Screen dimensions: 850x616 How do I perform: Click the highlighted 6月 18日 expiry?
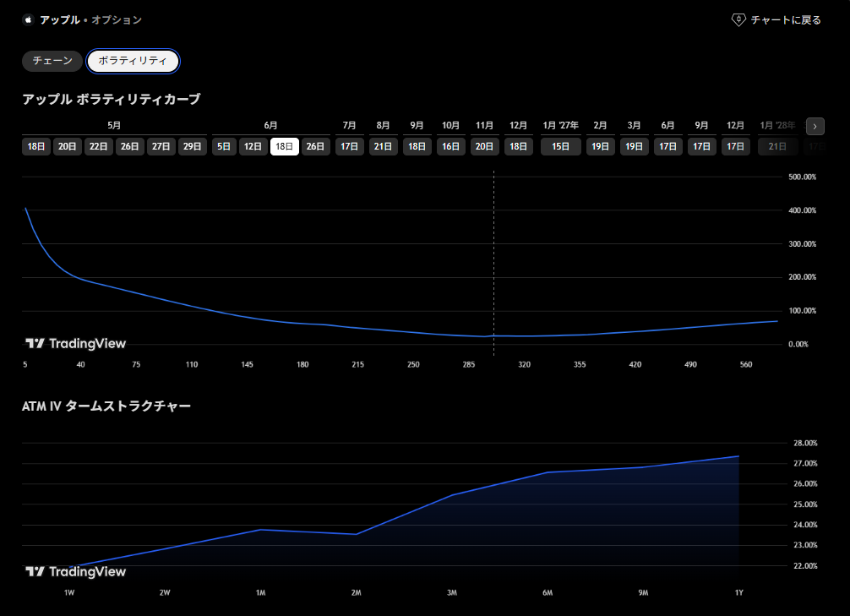coord(285,146)
